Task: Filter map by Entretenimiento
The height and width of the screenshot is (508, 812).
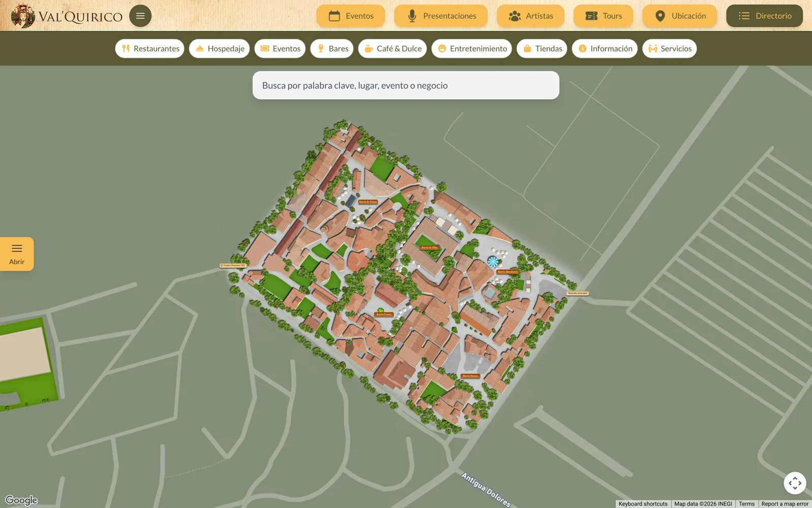Action: pos(471,49)
